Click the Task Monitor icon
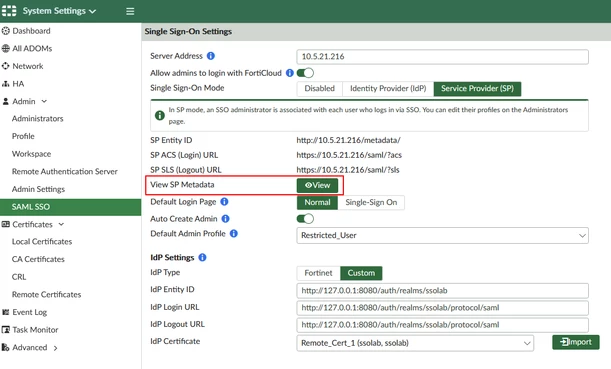 tap(5, 330)
